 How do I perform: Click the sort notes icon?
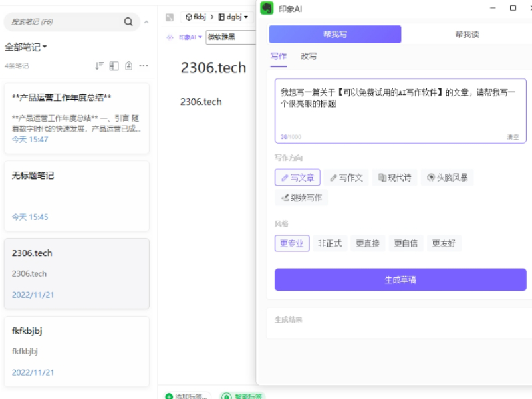click(x=99, y=66)
